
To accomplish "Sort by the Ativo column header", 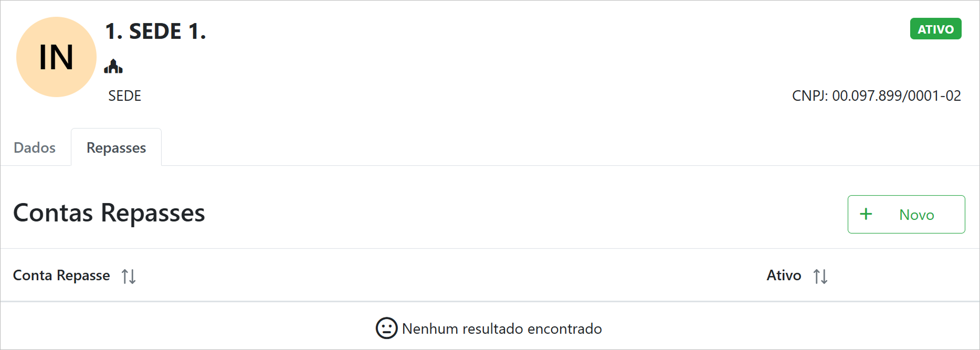I will [784, 275].
